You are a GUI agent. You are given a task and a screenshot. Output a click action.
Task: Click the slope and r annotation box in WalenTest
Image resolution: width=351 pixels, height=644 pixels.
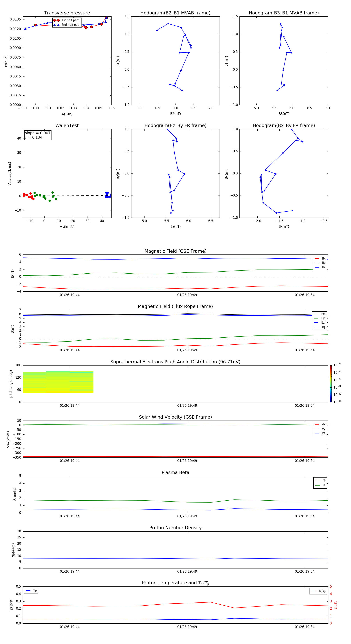tap(38, 135)
